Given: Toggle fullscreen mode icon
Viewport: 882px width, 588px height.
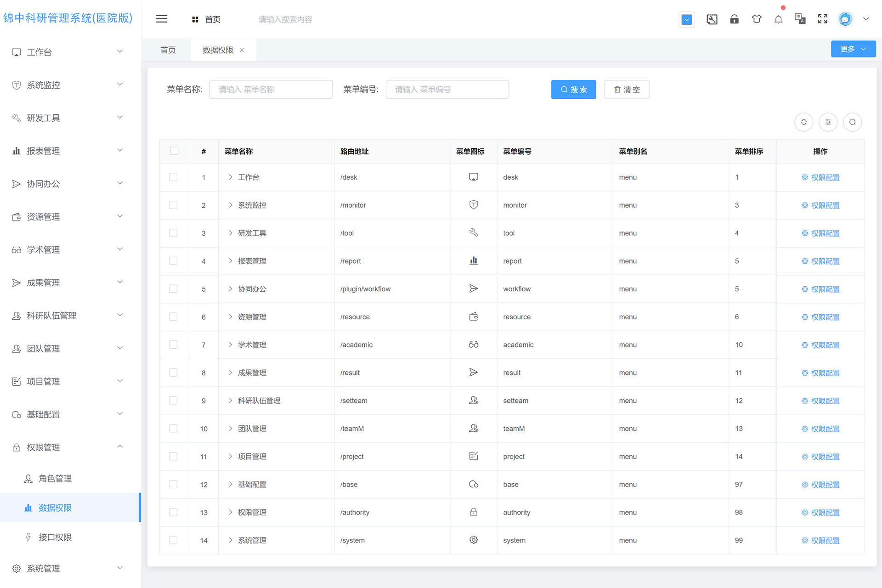Looking at the screenshot, I should pyautogui.click(x=822, y=19).
